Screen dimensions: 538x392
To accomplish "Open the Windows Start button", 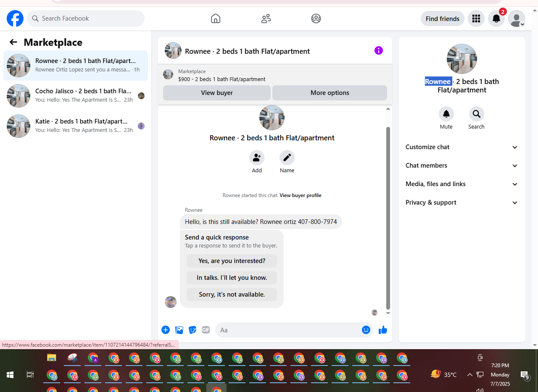I will [10, 375].
